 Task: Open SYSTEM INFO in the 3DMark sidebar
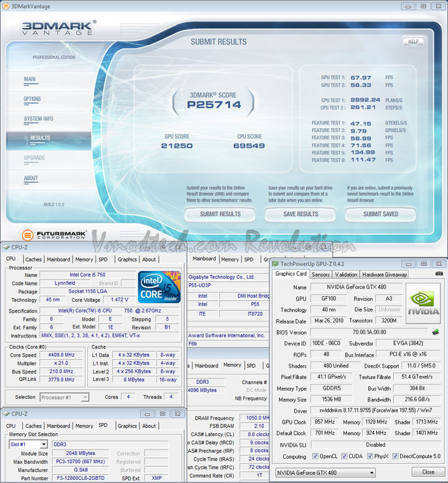coord(39,119)
